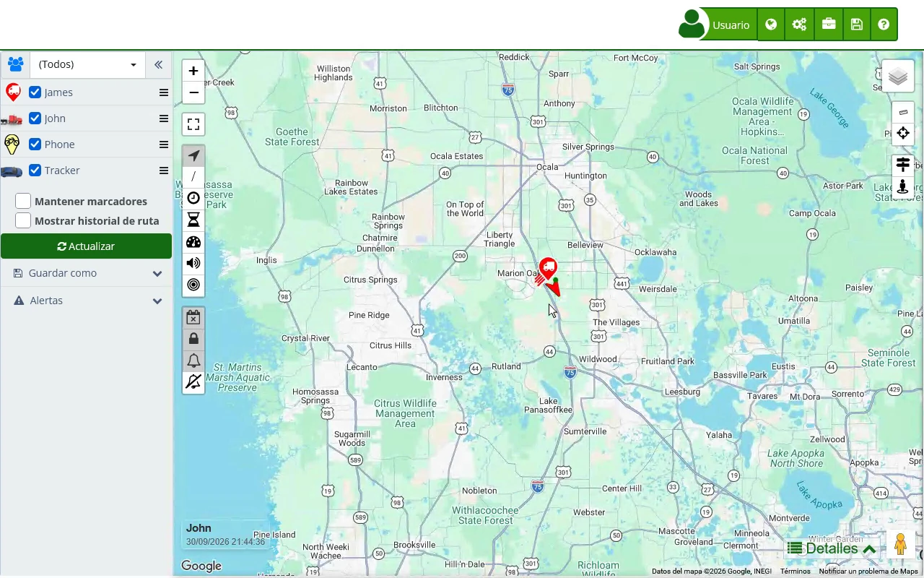
Task: Click the signpost icon on map
Action: pyautogui.click(x=903, y=165)
